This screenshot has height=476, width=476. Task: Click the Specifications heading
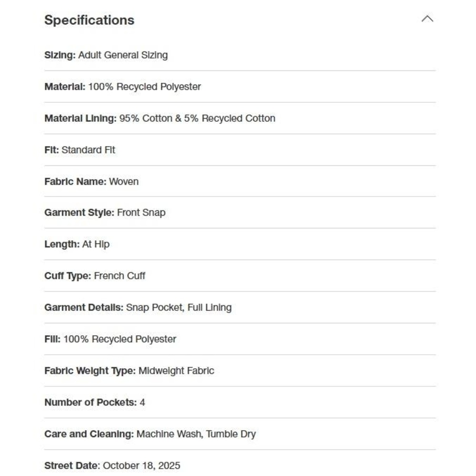click(x=89, y=20)
